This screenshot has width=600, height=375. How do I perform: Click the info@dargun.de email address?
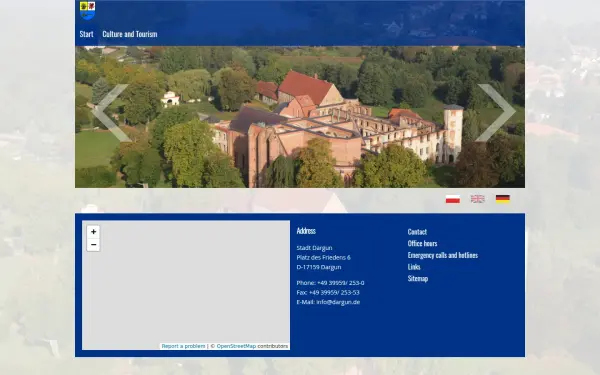tap(338, 302)
